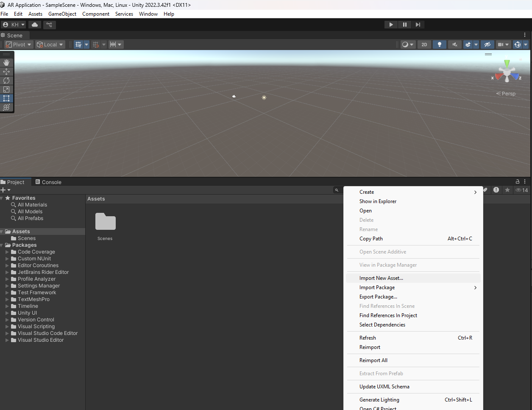This screenshot has width=532, height=410.
Task: Toggle scene lighting bulb
Action: point(440,45)
